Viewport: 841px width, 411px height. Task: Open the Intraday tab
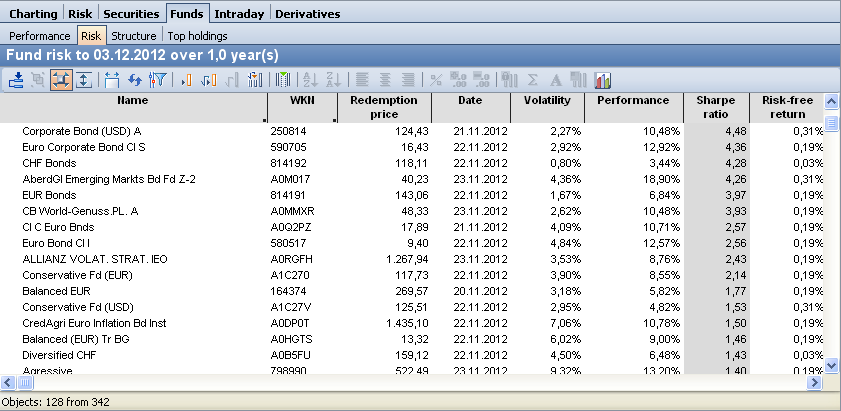tap(239, 14)
